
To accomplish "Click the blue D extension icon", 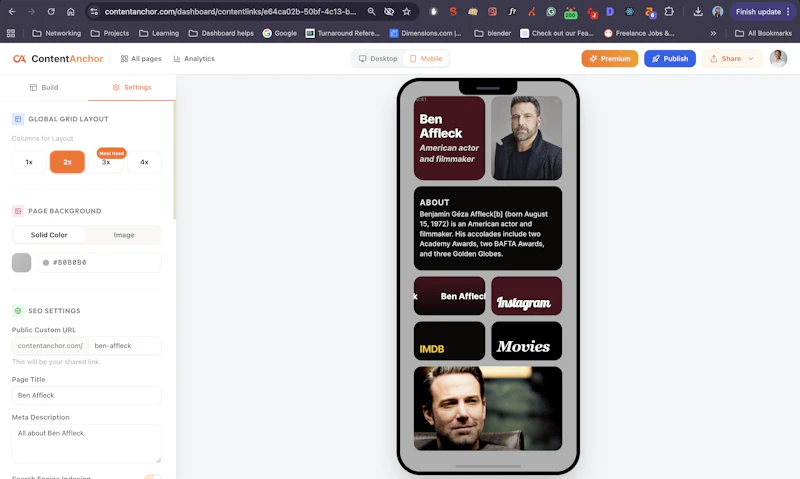I will point(610,11).
